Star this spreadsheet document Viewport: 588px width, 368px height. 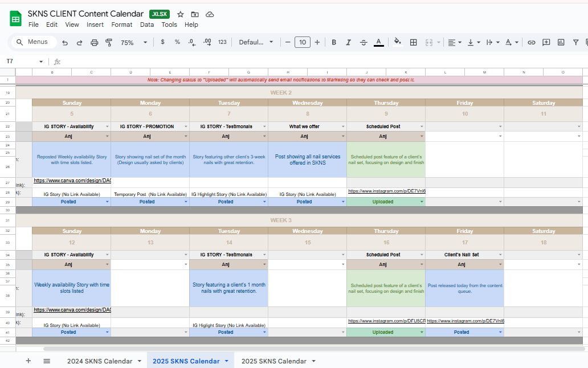[181, 14]
